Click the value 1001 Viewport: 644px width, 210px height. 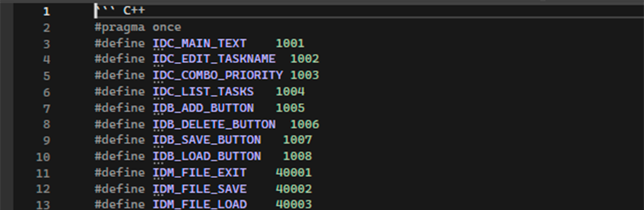(290, 44)
